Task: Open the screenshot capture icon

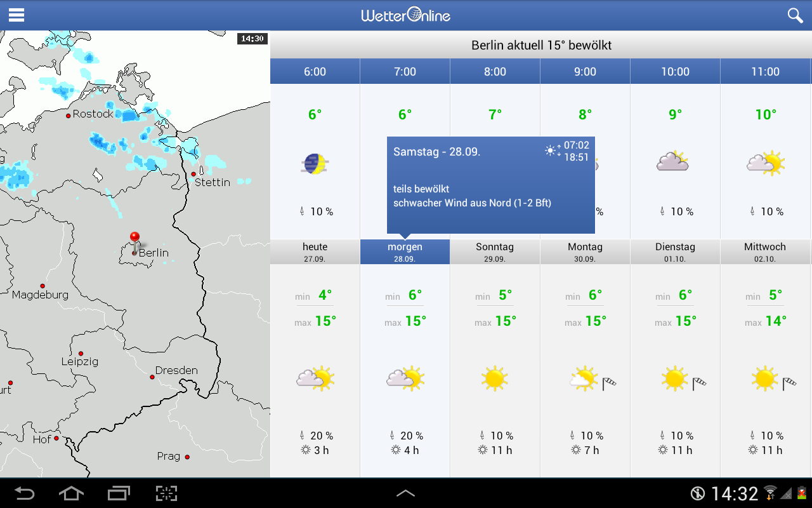Action: [x=166, y=493]
